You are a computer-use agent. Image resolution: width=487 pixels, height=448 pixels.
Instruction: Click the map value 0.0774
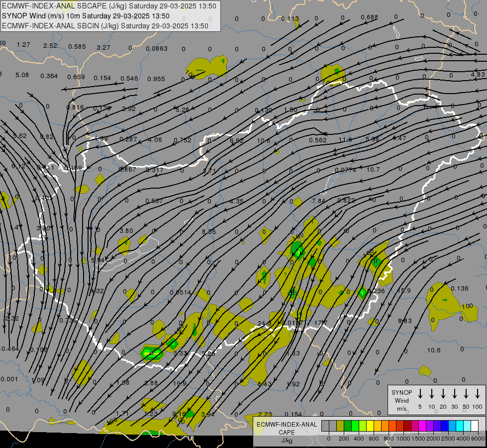346,170
